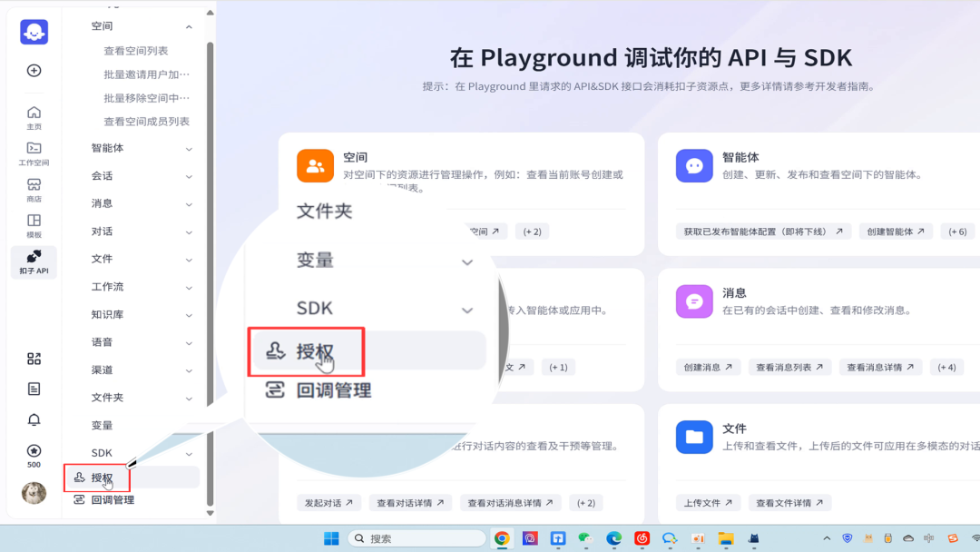Click the 上传文件 link

(708, 503)
